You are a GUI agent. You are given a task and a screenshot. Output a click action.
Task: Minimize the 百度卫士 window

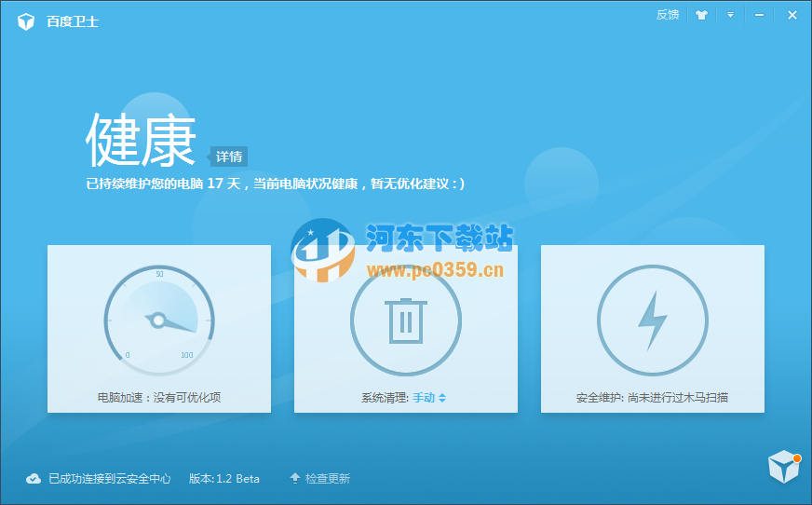pos(759,15)
